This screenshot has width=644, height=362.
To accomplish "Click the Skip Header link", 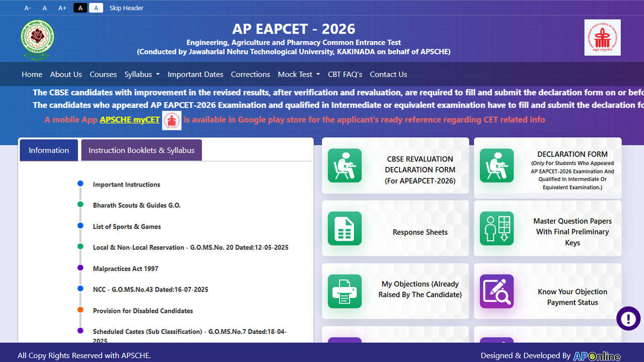I will tap(126, 8).
